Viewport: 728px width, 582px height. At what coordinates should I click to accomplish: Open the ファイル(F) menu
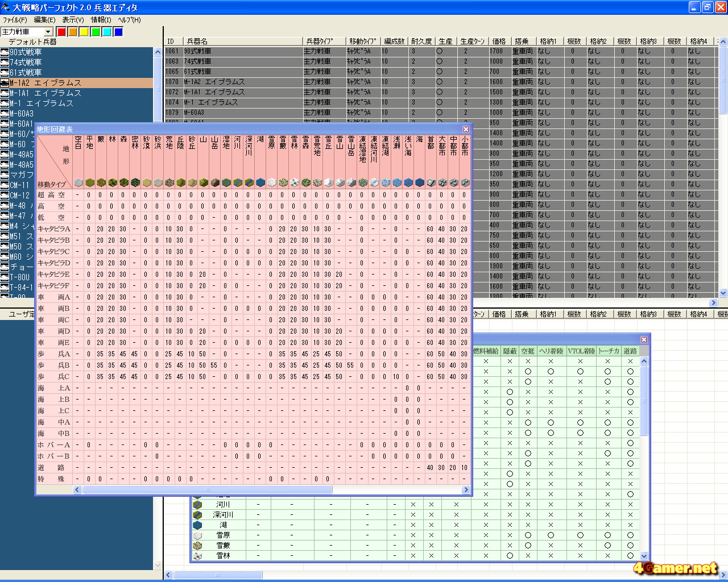click(14, 20)
